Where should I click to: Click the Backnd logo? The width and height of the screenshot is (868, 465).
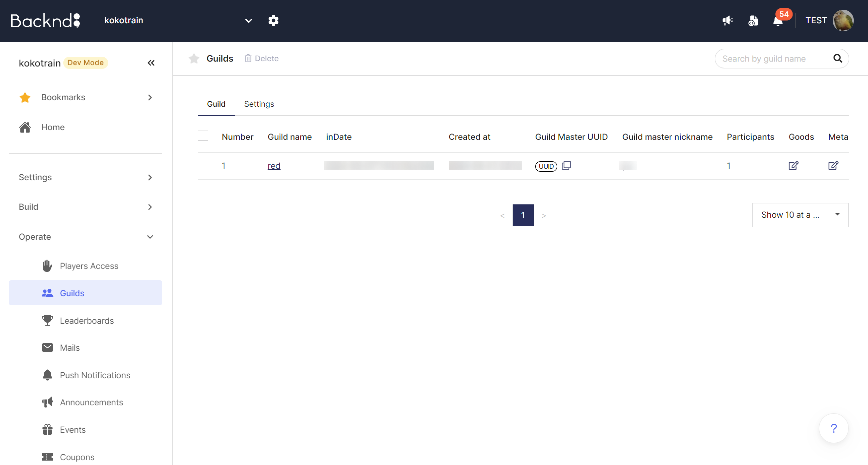point(45,21)
